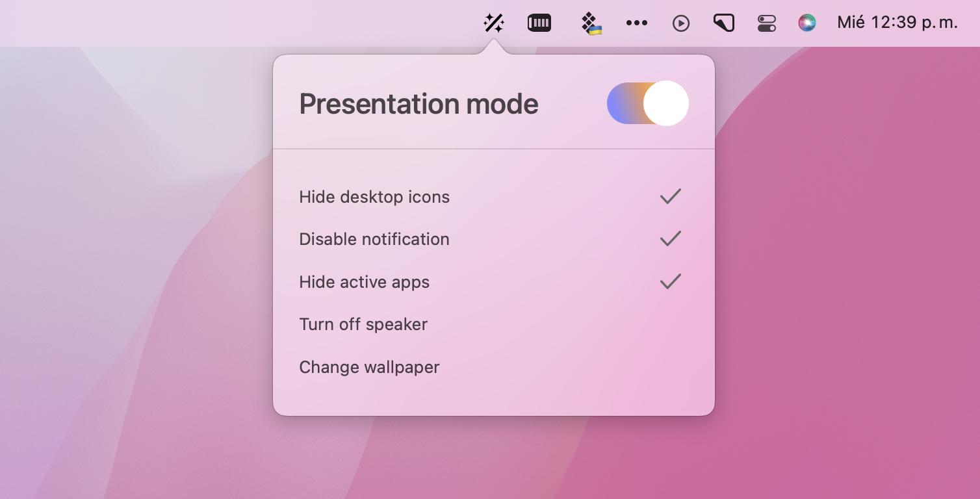This screenshot has height=499, width=980.
Task: Click the Hide active apps label
Action: coord(364,282)
